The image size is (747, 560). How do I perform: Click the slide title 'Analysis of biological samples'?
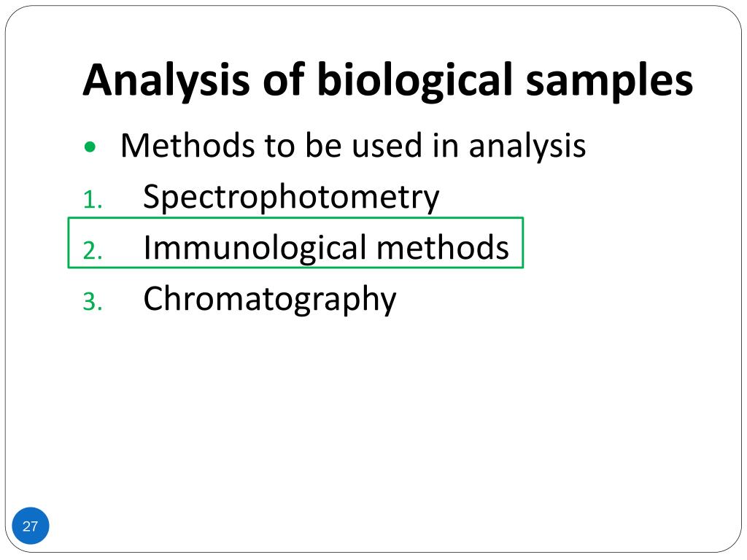click(387, 80)
